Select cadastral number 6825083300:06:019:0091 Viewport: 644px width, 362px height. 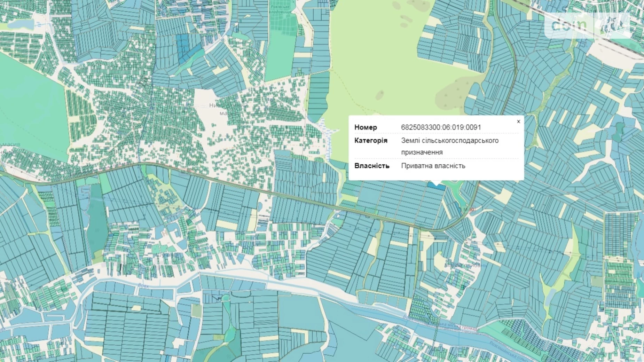[x=441, y=127]
